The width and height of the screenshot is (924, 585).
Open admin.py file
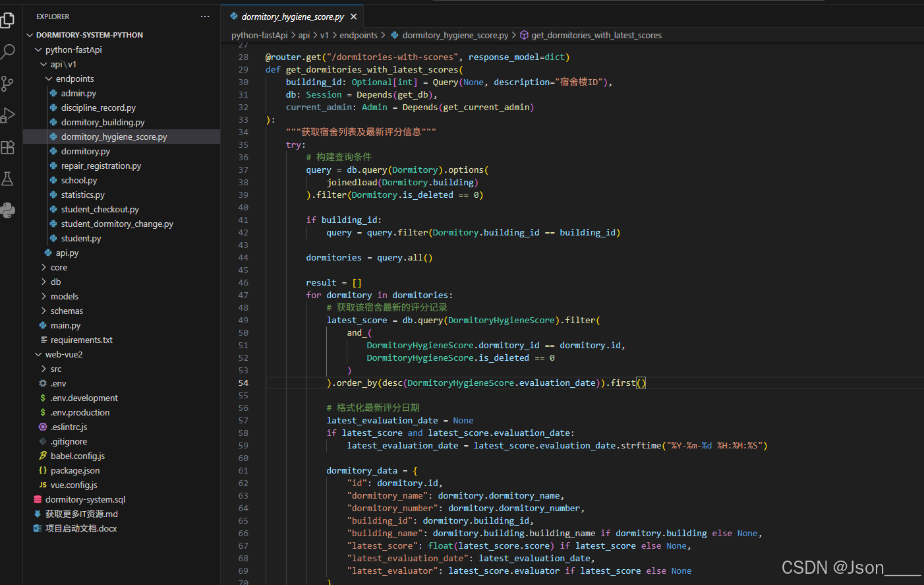point(122,93)
